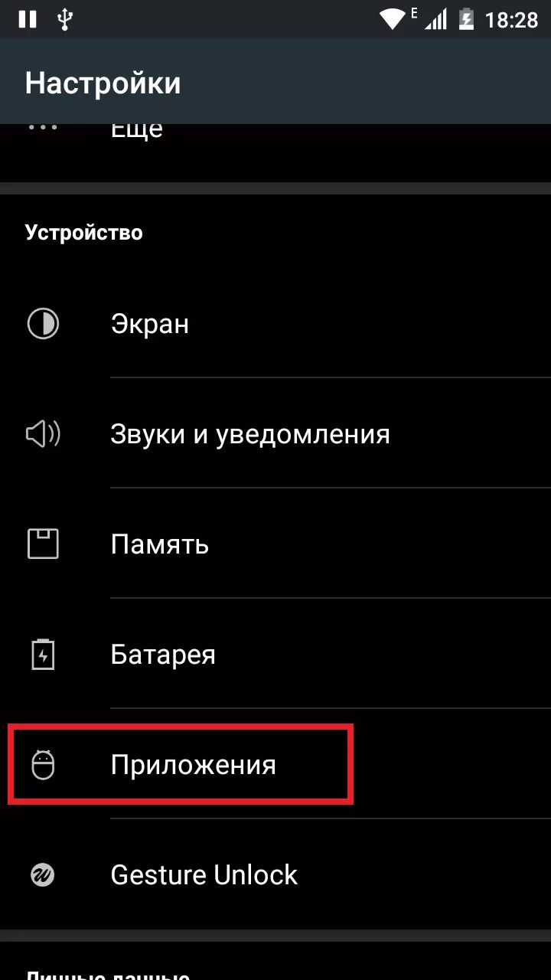
Task: Tap the 18:28 clock in status bar
Action: click(512, 20)
